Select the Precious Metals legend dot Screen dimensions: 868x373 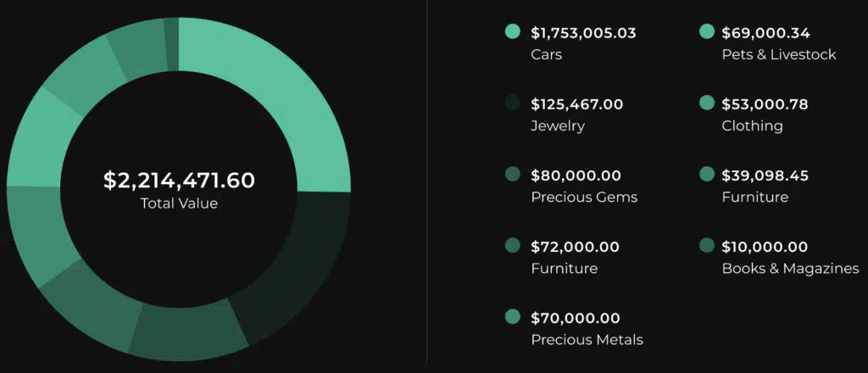(x=512, y=317)
